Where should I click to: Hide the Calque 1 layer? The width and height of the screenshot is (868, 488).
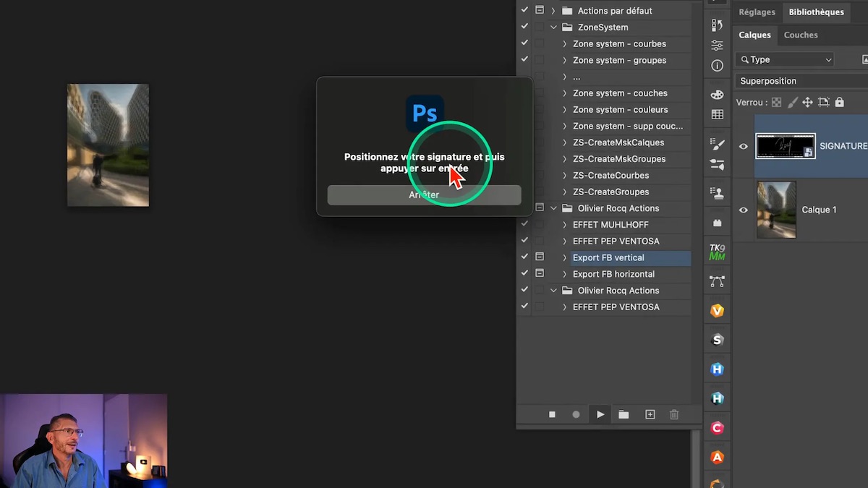click(x=743, y=210)
